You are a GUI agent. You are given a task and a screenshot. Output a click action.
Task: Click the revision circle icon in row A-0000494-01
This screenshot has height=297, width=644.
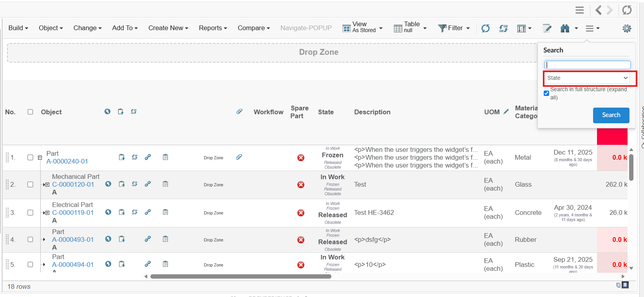pos(108,264)
